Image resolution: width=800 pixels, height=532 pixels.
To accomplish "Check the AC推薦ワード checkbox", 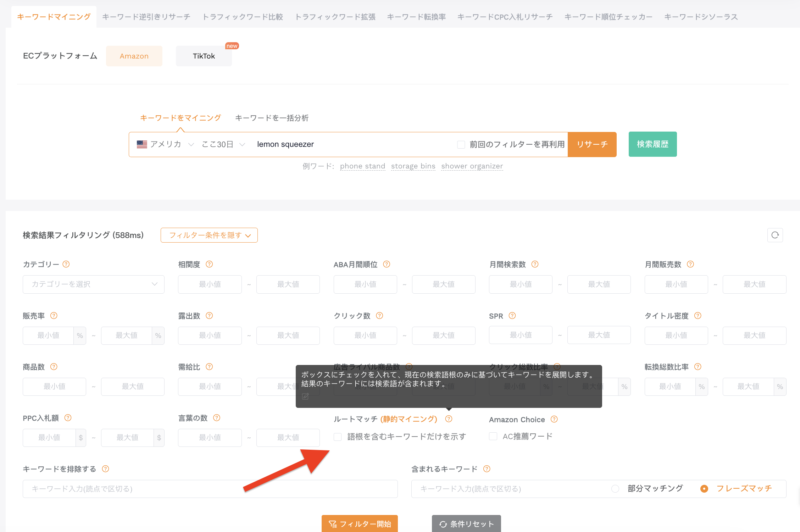I will pyautogui.click(x=493, y=436).
